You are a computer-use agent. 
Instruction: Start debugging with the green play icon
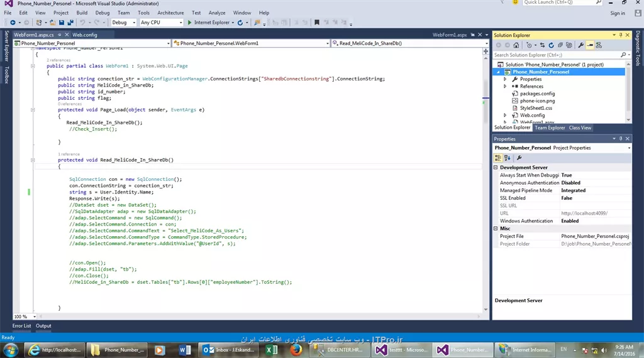click(189, 23)
